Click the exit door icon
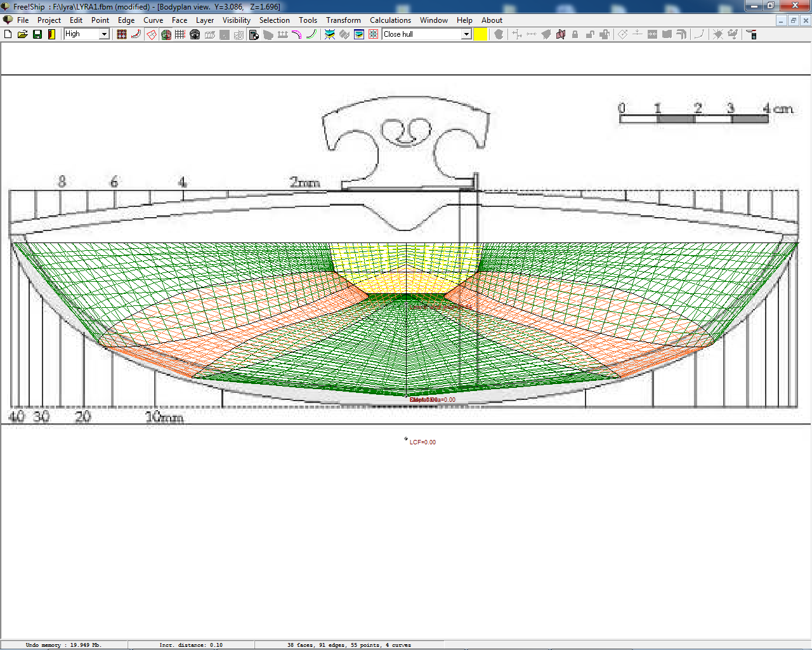This screenshot has height=650, width=812. (52, 34)
